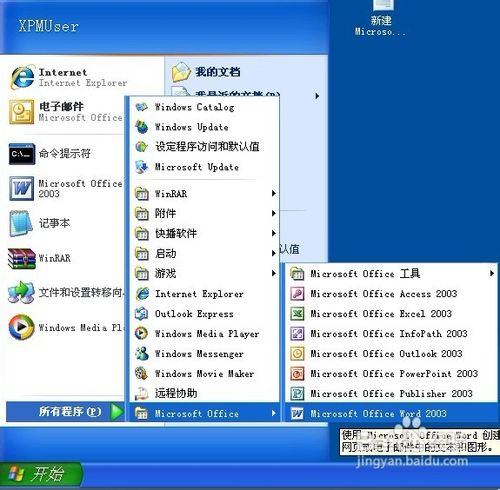This screenshot has width=500, height=490.
Task: Click 所有程序(P) All Programs button
Action: 65,412
